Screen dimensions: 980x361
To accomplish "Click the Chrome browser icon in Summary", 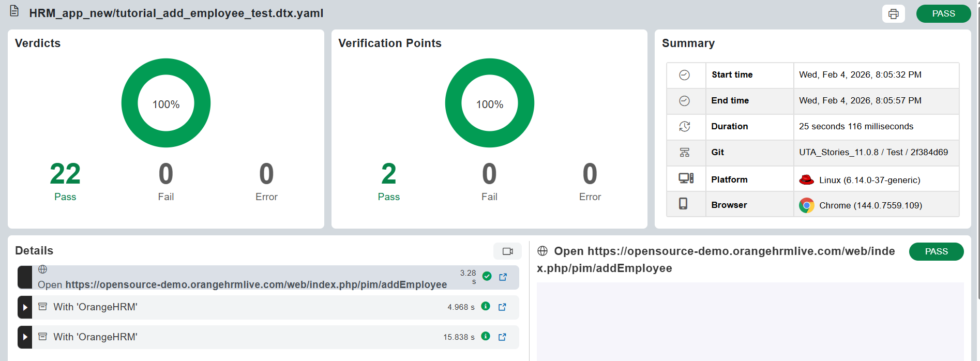I will pyautogui.click(x=806, y=205).
